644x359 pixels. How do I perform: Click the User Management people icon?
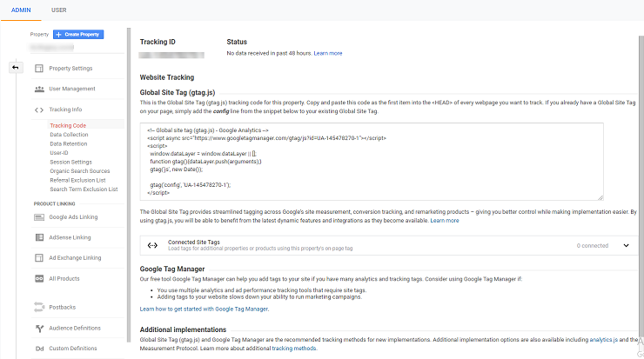(x=39, y=89)
